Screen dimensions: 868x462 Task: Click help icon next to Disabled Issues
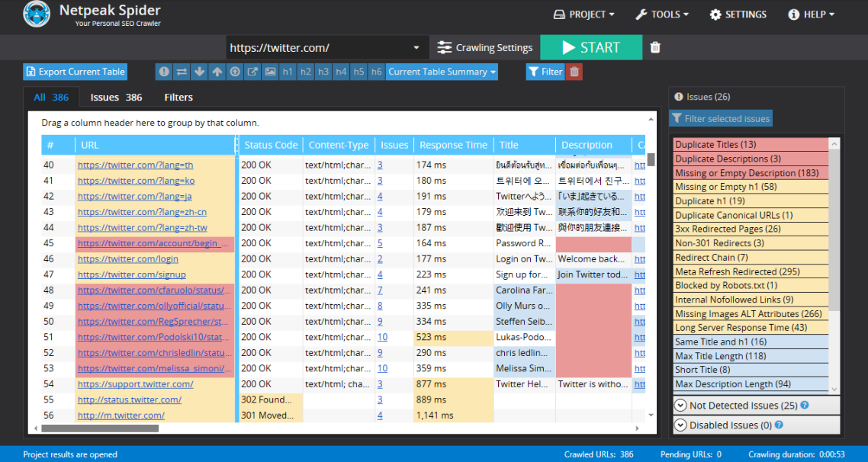779,425
